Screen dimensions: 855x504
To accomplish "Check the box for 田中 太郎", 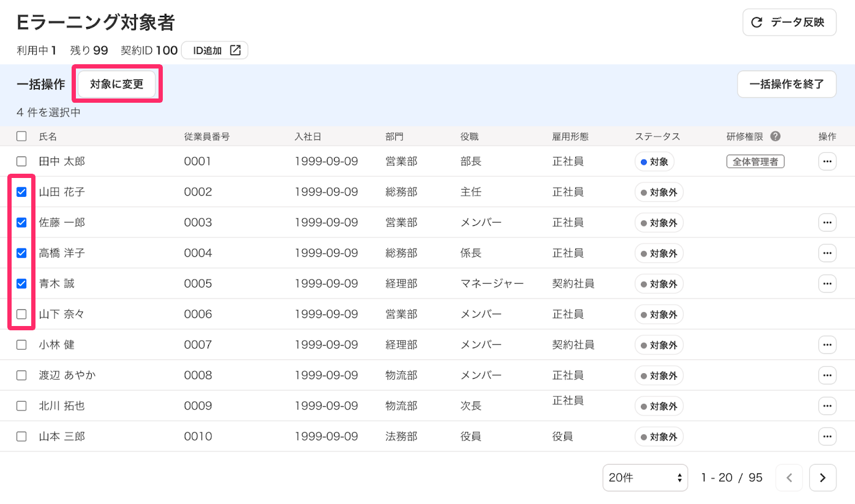I will (21, 161).
